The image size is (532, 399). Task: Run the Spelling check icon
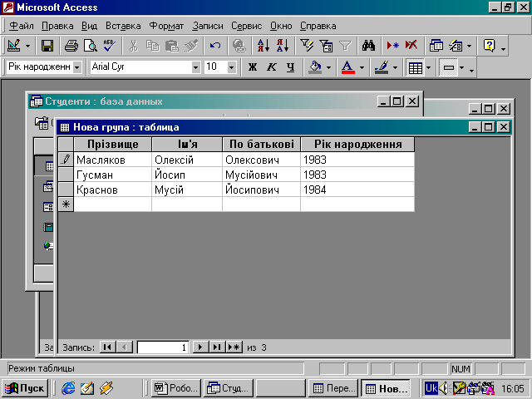coord(110,46)
